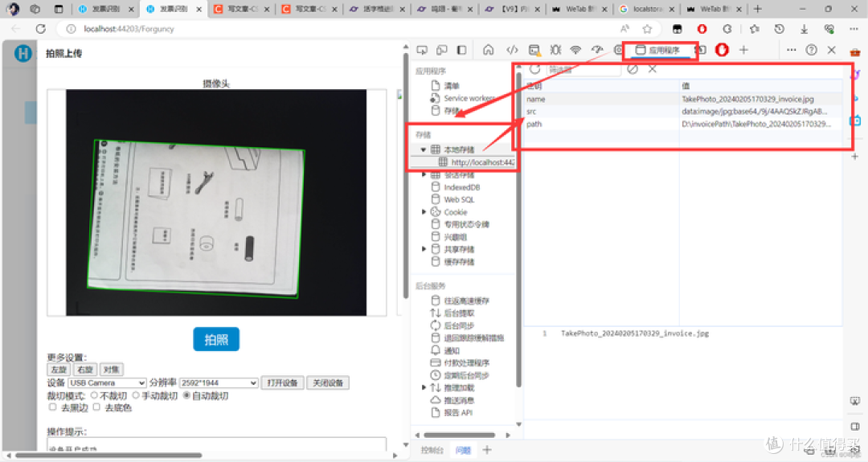
Task: Click the 右旋 rotate right button
Action: [84, 370]
